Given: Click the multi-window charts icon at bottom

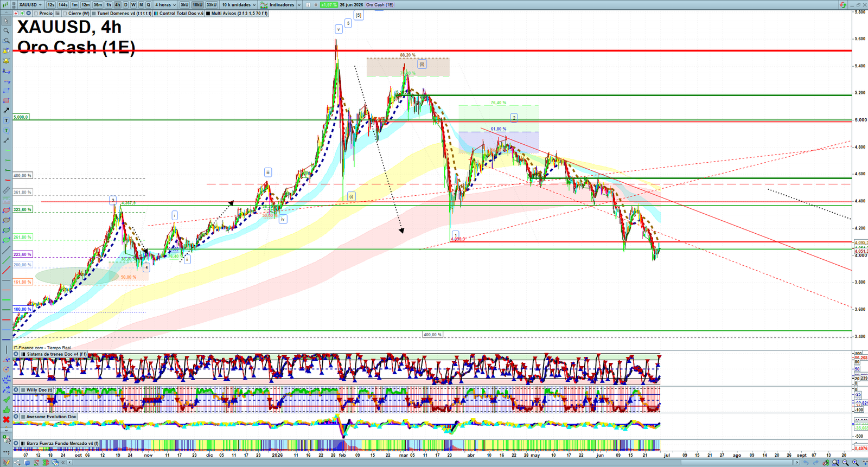Looking at the screenshot, I should pyautogui.click(x=55, y=463).
